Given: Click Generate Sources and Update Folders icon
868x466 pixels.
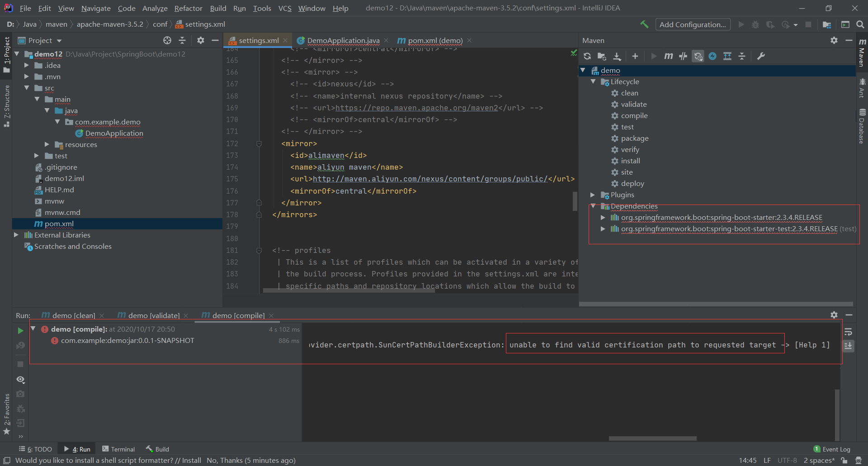Looking at the screenshot, I should click(x=602, y=56).
